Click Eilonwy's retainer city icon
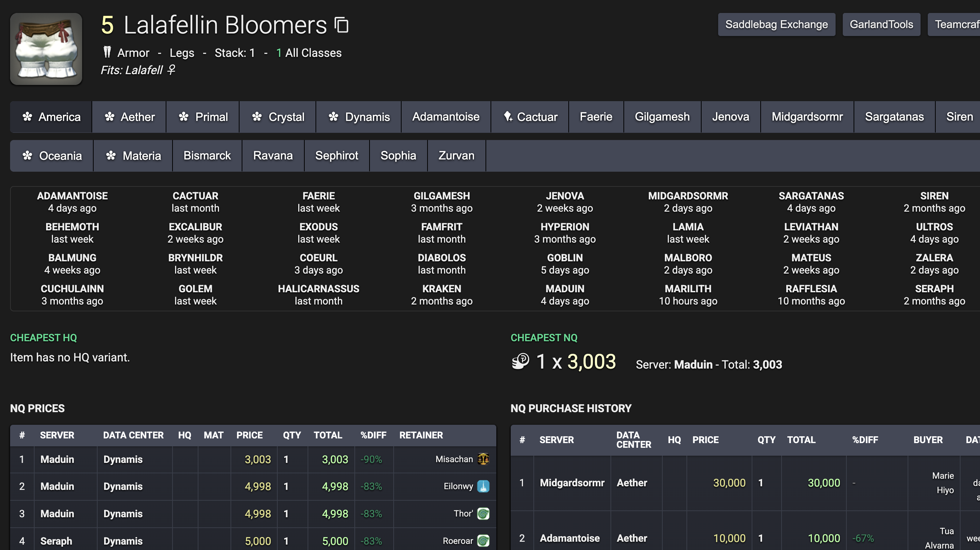The width and height of the screenshot is (980, 550). (x=483, y=486)
